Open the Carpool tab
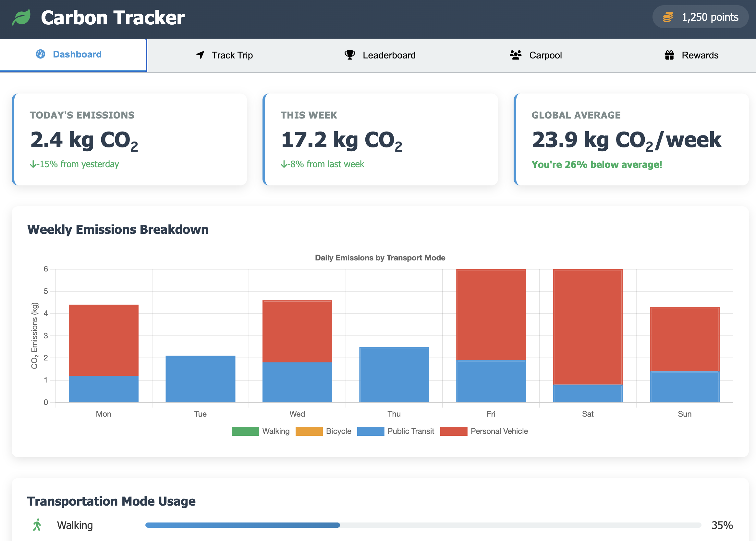 536,55
